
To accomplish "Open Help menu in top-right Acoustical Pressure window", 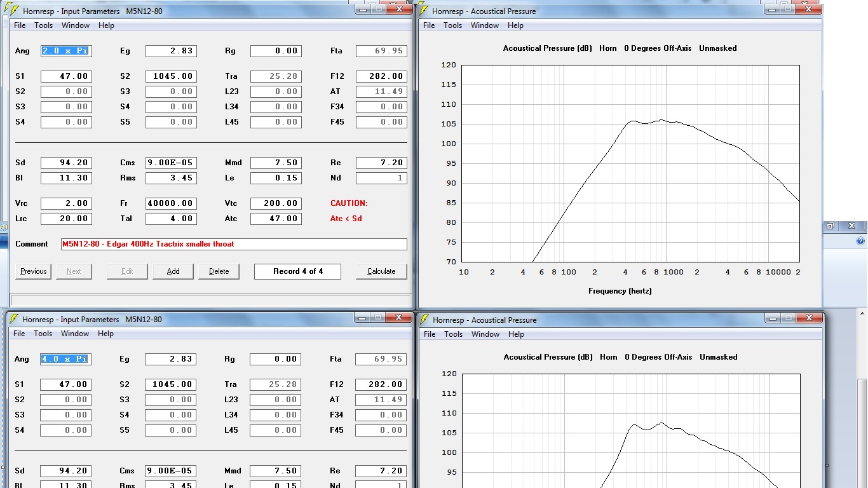I will point(515,25).
